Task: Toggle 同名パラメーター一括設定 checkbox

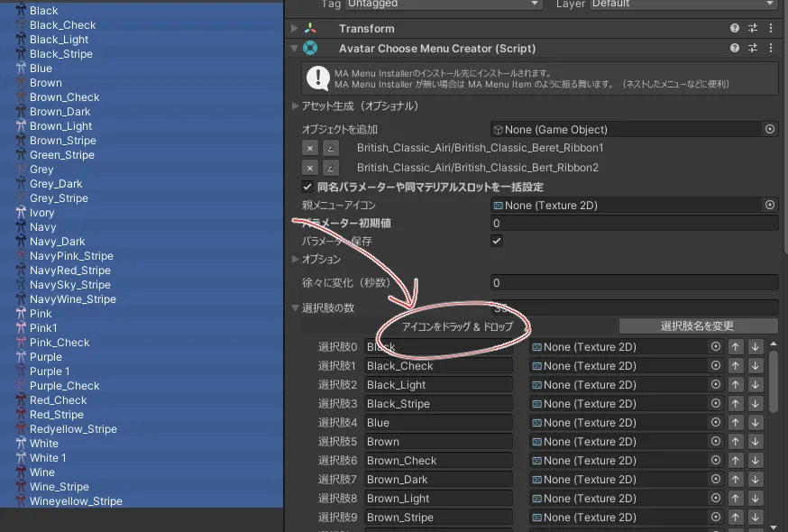Action: (x=307, y=187)
